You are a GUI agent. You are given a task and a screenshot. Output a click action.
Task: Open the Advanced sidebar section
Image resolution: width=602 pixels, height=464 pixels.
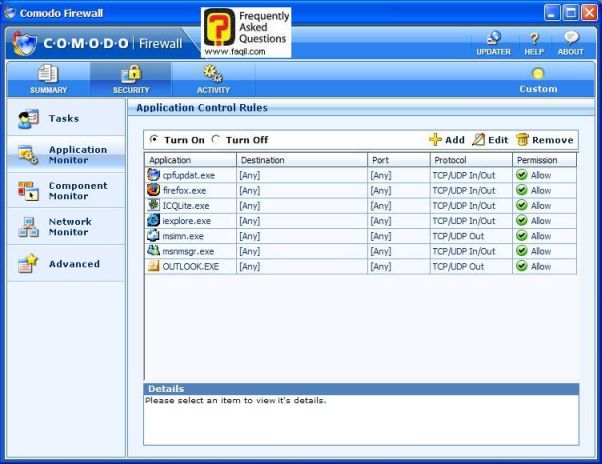[x=66, y=264]
